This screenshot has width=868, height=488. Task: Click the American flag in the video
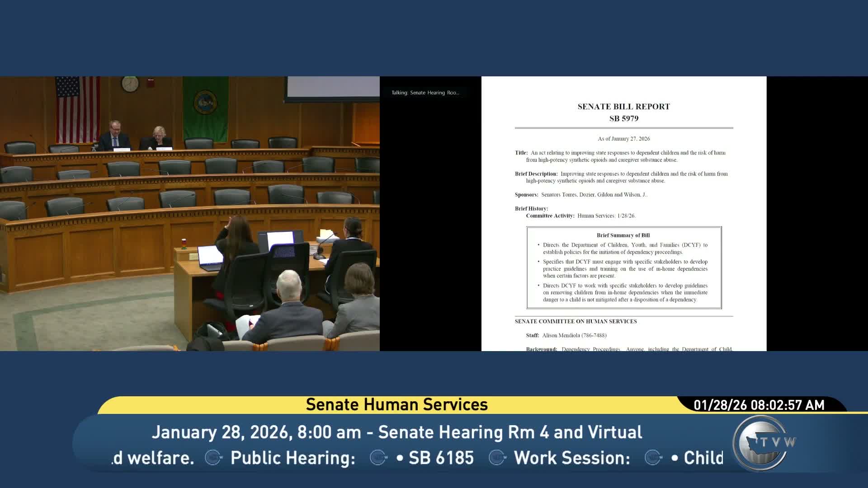click(x=77, y=108)
